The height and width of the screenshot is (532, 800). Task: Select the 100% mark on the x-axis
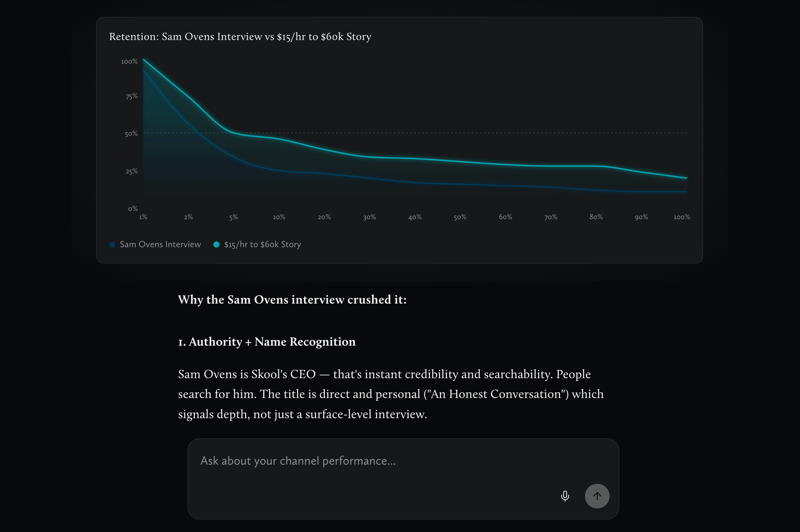tap(682, 217)
